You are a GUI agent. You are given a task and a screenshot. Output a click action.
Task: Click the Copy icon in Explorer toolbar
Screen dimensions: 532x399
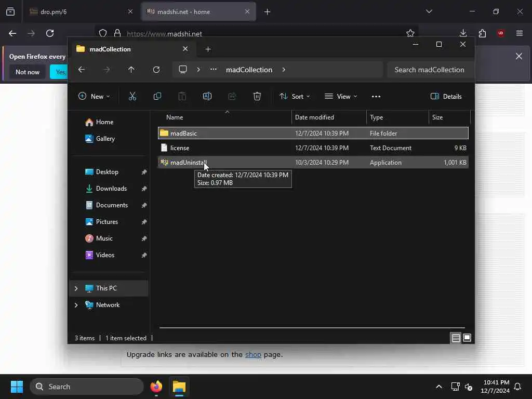(157, 96)
